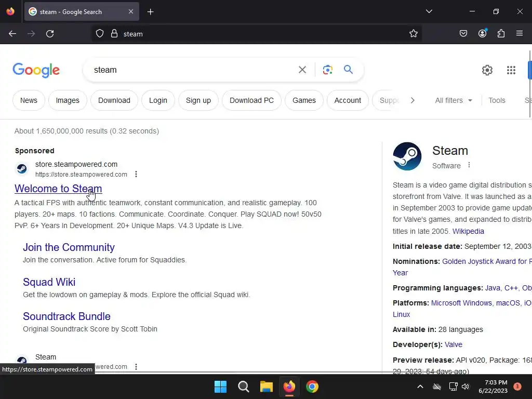Click the address bar showing steam
The height and width of the screenshot is (399, 532).
257,34
